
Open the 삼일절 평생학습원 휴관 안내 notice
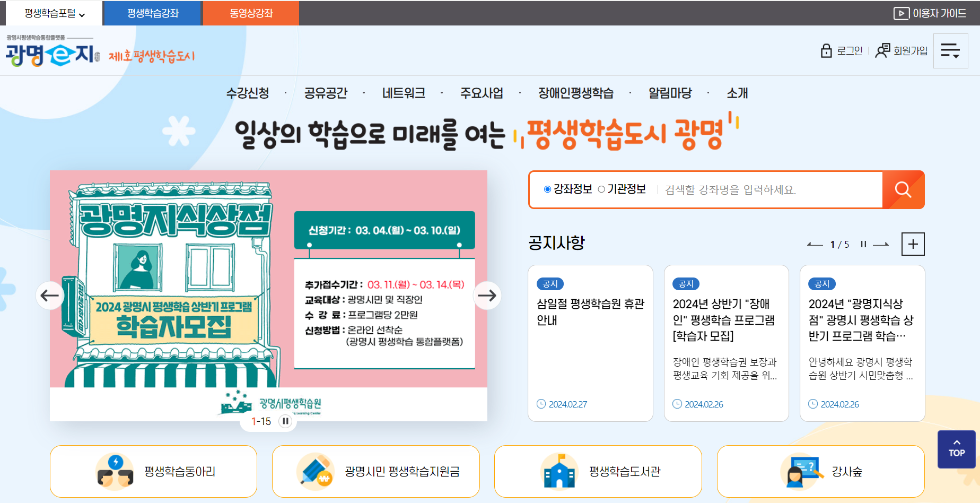pyautogui.click(x=590, y=311)
